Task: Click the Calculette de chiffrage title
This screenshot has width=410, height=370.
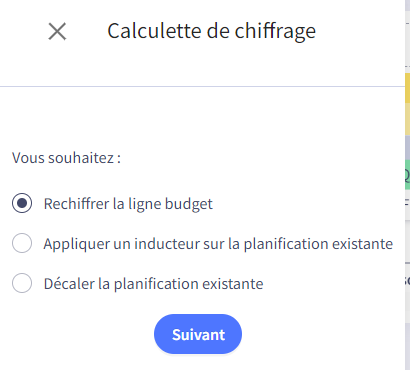Action: click(211, 32)
